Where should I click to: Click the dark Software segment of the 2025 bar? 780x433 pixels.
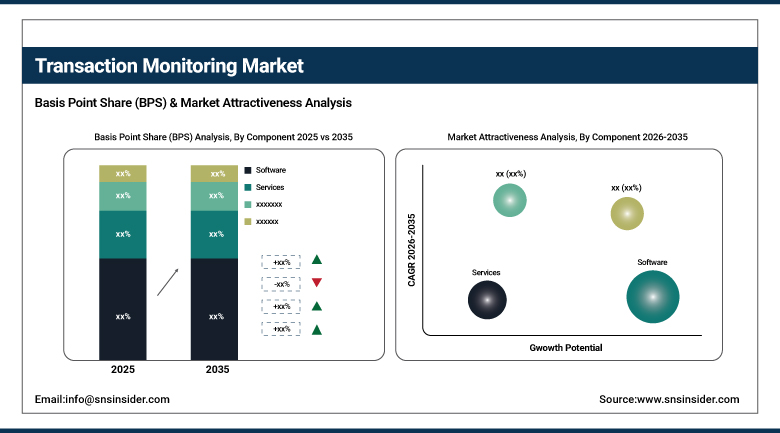click(123, 309)
